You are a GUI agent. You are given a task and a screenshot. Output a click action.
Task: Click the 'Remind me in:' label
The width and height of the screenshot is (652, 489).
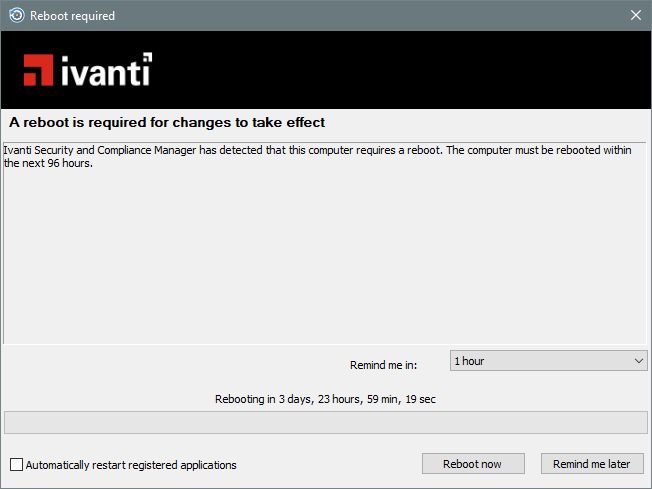point(383,365)
